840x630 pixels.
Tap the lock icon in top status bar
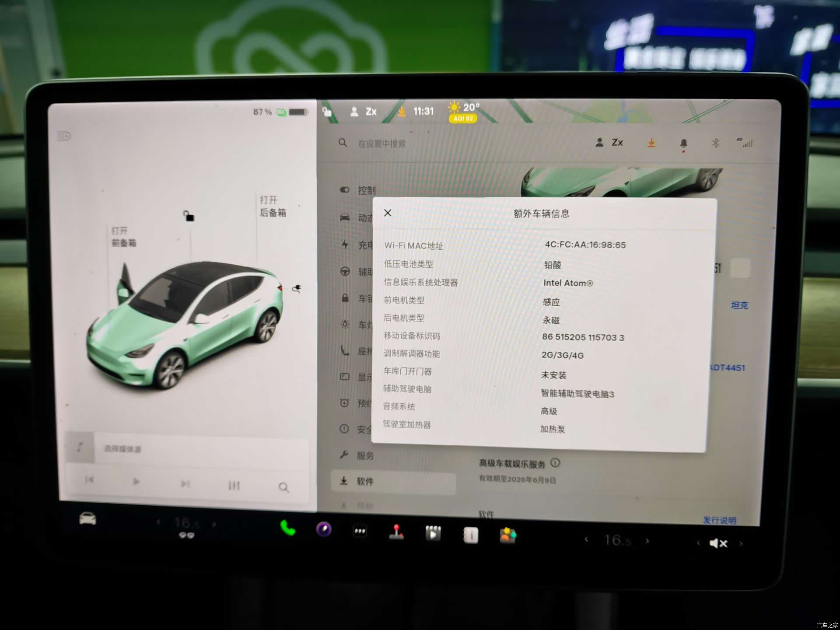point(327,112)
